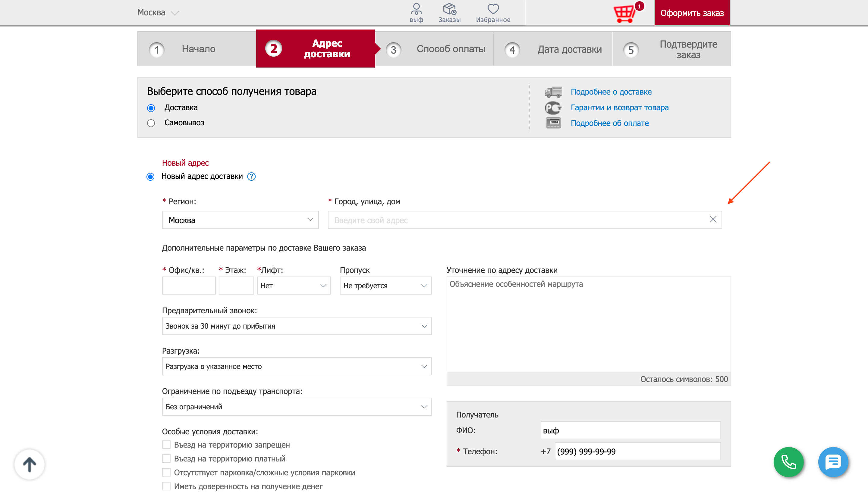Select the Новый адрес доставки radio button
Image resolution: width=868 pixels, height=494 pixels.
click(150, 177)
